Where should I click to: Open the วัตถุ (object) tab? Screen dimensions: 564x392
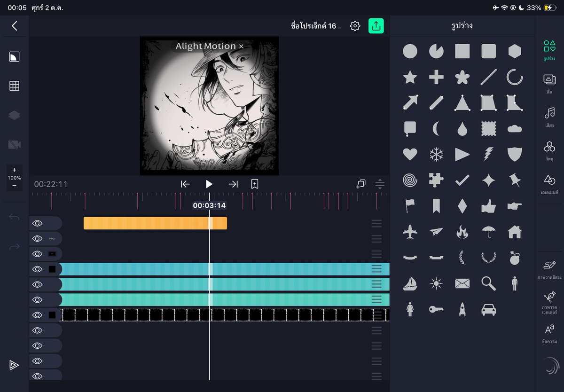point(549,151)
